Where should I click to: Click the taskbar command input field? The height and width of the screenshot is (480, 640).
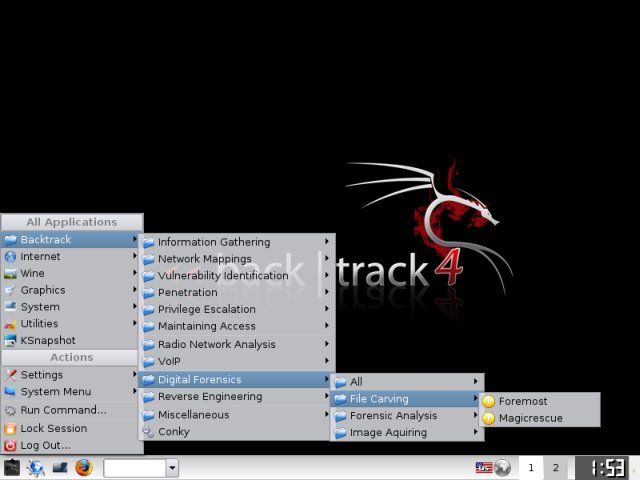(135, 468)
